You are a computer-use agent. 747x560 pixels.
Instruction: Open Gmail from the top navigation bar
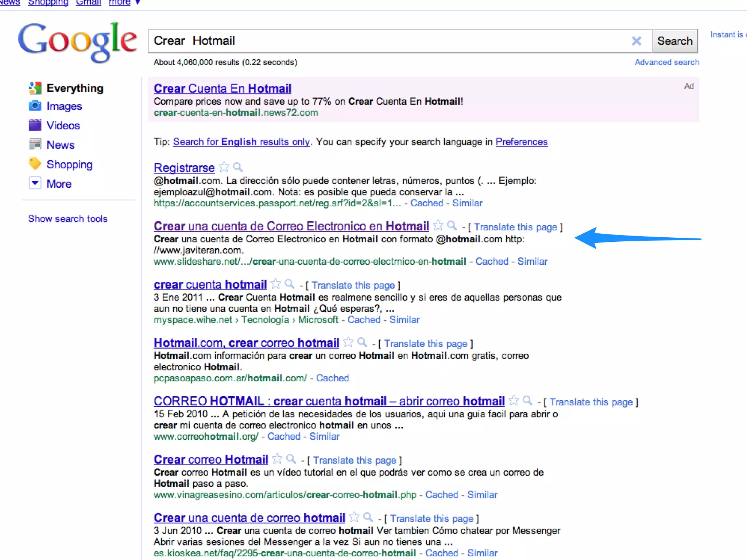tap(88, 3)
